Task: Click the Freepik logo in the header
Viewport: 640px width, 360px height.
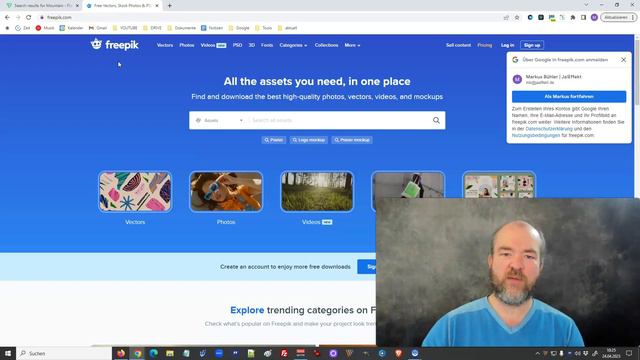Action: click(115, 44)
